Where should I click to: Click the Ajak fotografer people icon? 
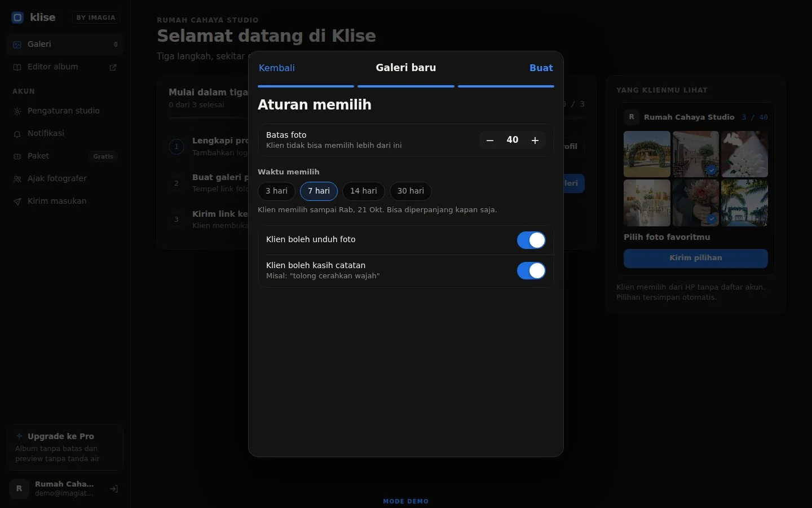pyautogui.click(x=17, y=179)
